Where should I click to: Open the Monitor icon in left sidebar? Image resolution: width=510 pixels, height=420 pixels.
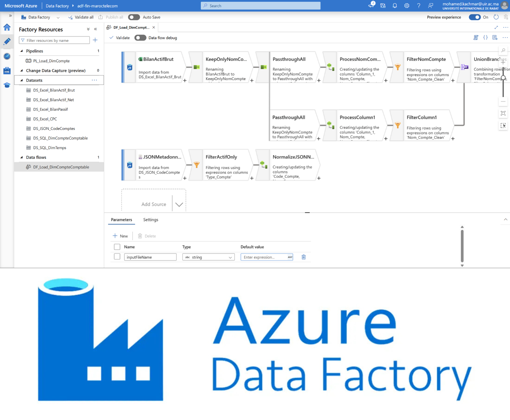(7, 56)
